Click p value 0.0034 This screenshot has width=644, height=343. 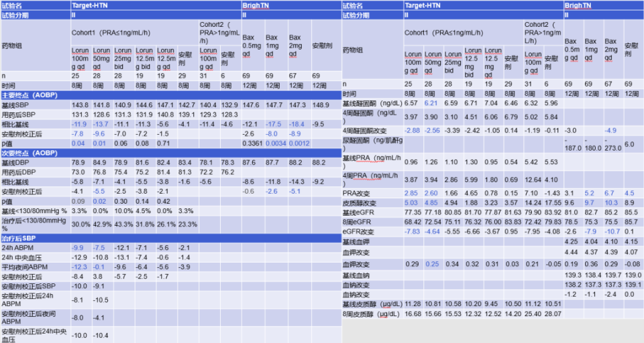point(275,143)
